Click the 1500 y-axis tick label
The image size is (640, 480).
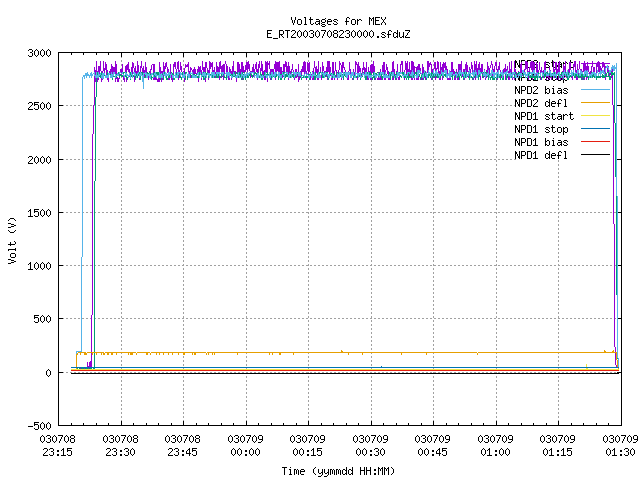click(x=40, y=213)
